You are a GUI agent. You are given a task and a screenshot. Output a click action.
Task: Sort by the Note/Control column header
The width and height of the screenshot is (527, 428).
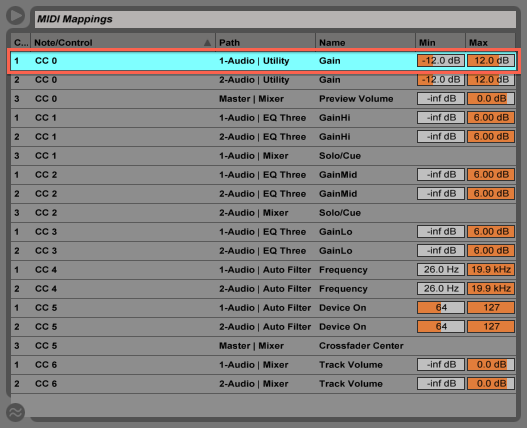pos(123,43)
